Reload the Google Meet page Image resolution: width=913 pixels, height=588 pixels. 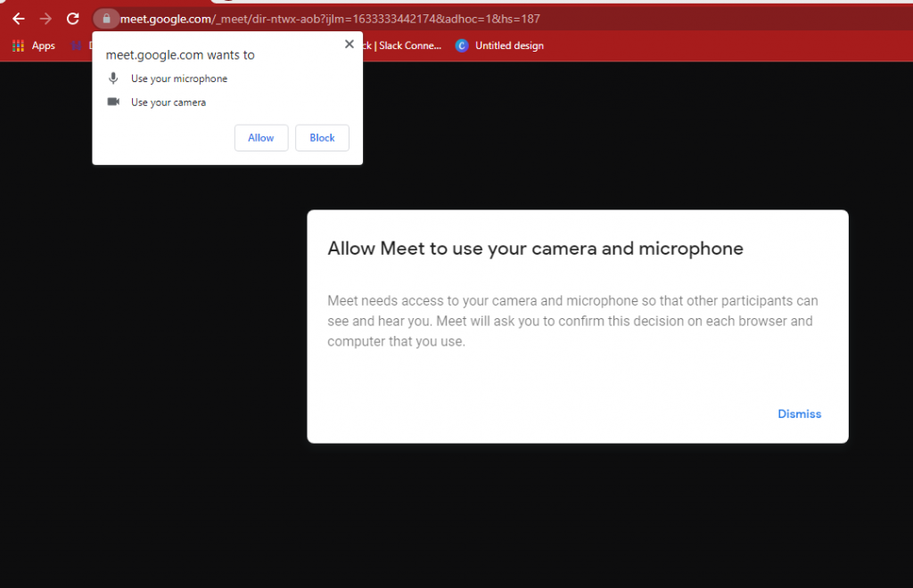click(x=72, y=18)
